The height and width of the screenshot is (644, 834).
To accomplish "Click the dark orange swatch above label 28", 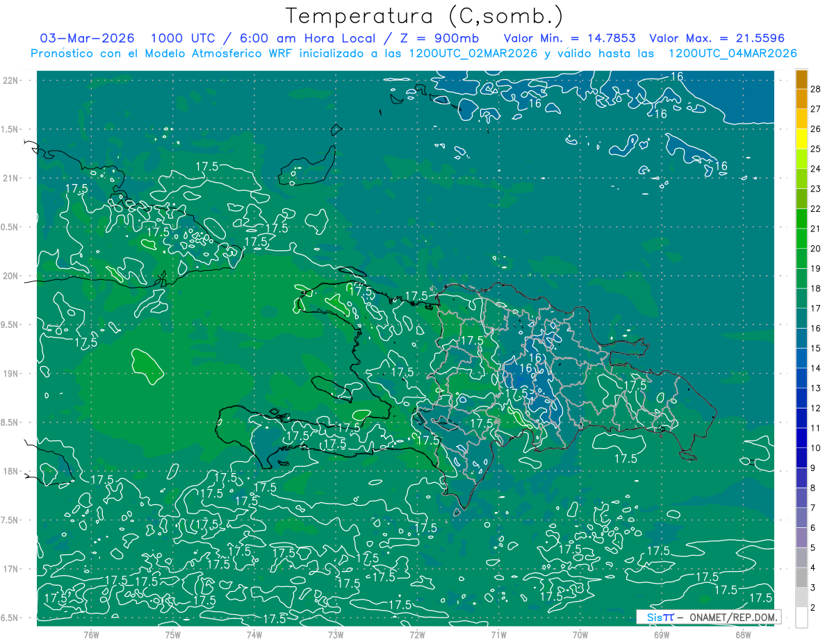I will (801, 79).
